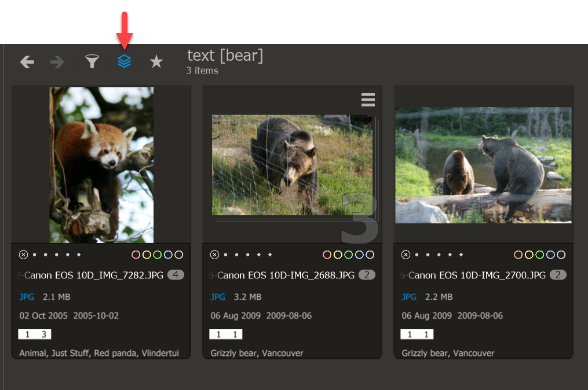Select the red panda thumbnail
Viewport: 588px width, 390px height.
pos(101,165)
